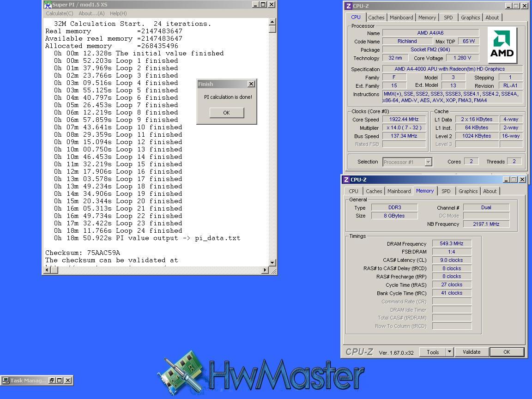Click the Channel # value Dual

[486, 207]
